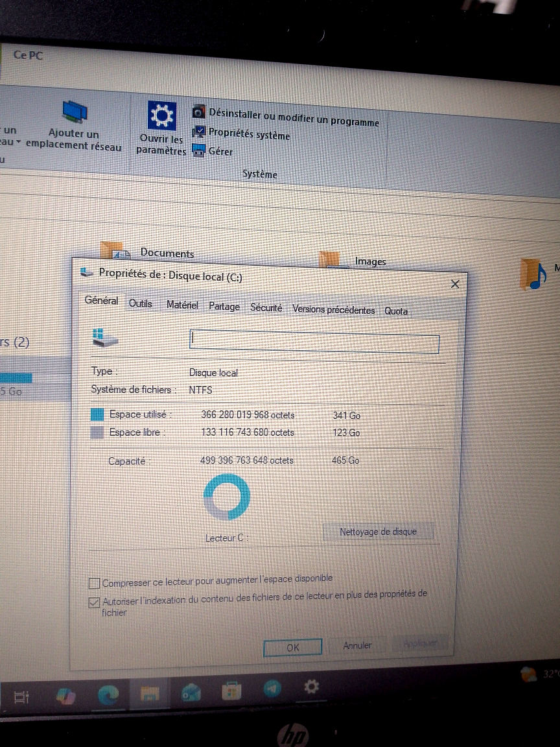Click the File Explorer taskbar icon

(150, 694)
